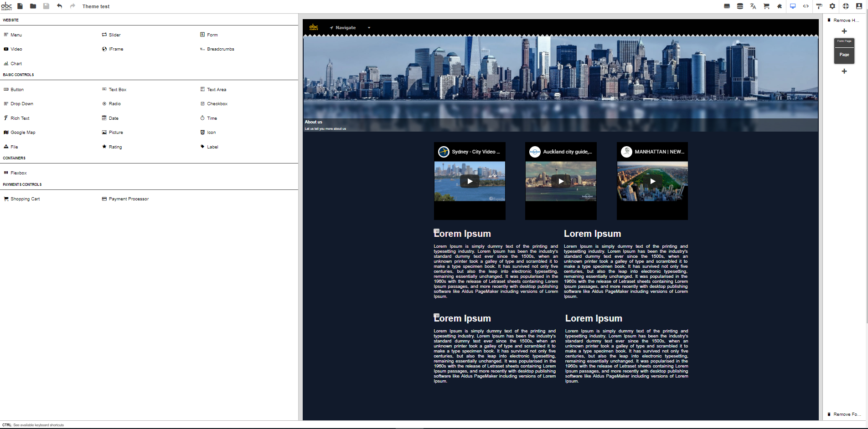Select the Breadcrumbs control
This screenshot has width=868, height=429.
click(x=217, y=49)
